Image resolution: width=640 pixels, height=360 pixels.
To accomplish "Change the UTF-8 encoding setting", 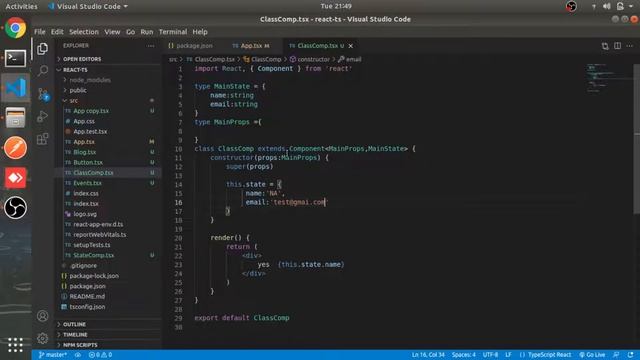I will pos(490,355).
